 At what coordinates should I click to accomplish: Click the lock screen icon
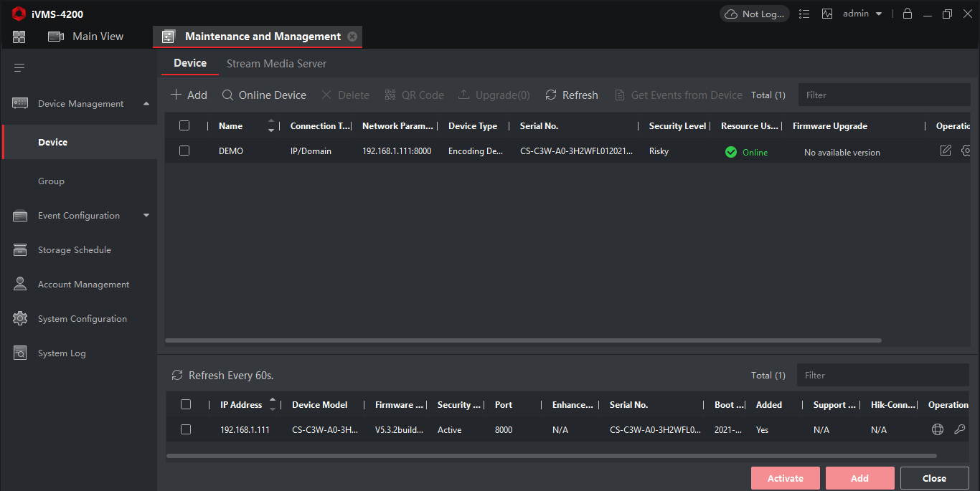(908, 14)
